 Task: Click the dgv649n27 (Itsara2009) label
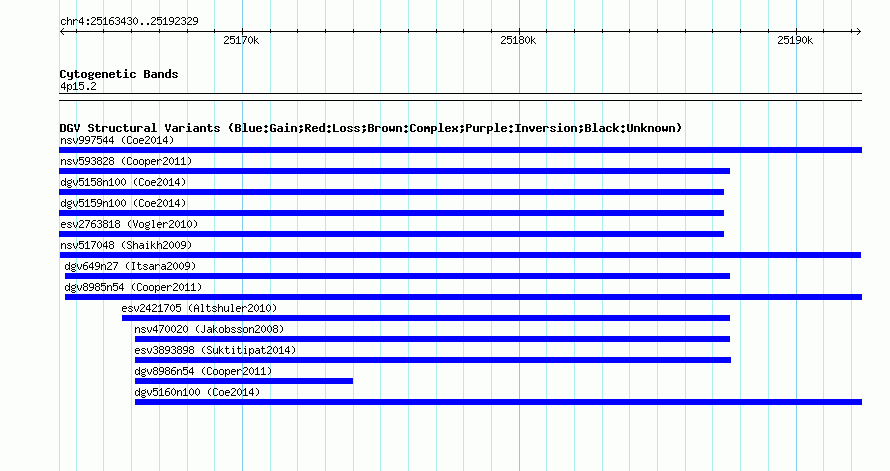click(131, 266)
